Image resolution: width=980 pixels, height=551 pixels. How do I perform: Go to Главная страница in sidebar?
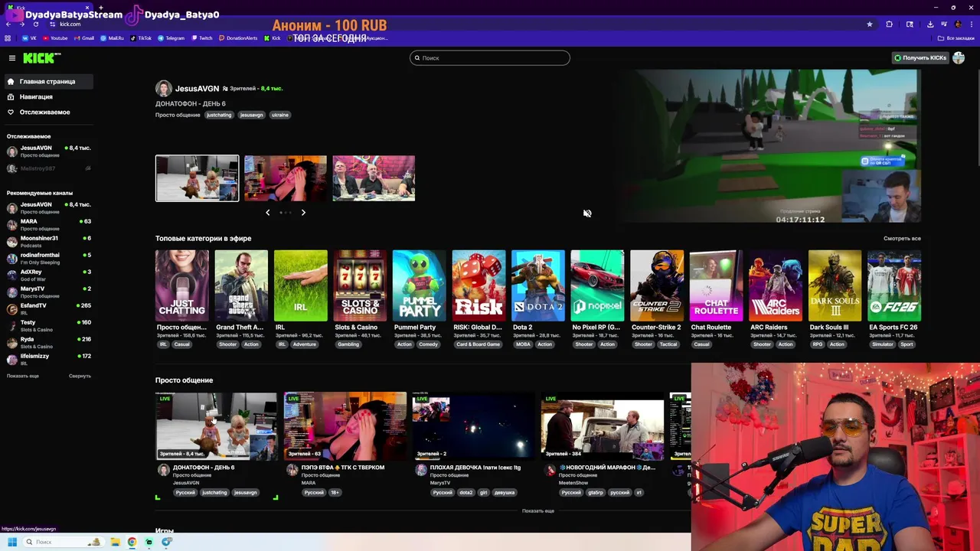pos(47,81)
